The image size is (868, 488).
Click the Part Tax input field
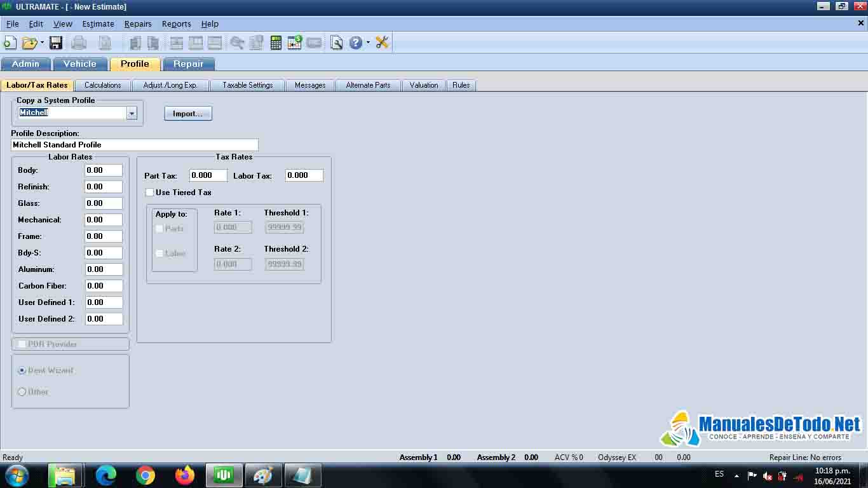(208, 175)
